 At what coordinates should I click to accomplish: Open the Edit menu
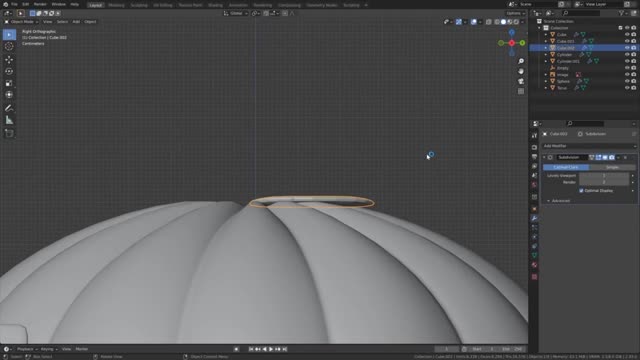25,4
